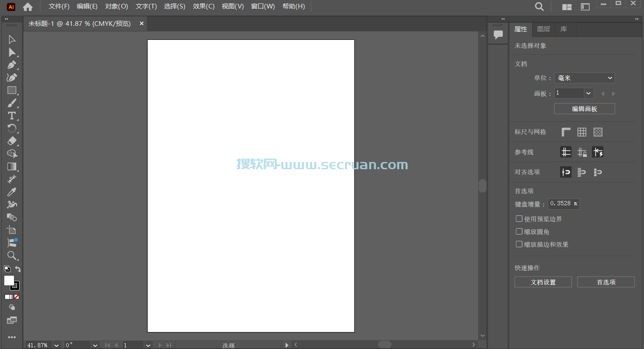Enable 缩放圆角 checkbox
The width and height of the screenshot is (644, 349).
pos(519,232)
